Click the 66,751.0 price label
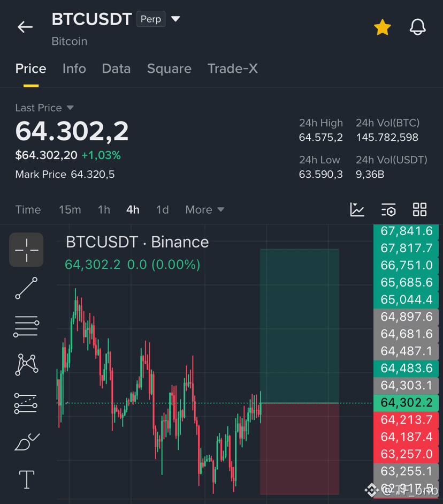This screenshot has width=443, height=504. pos(406,265)
